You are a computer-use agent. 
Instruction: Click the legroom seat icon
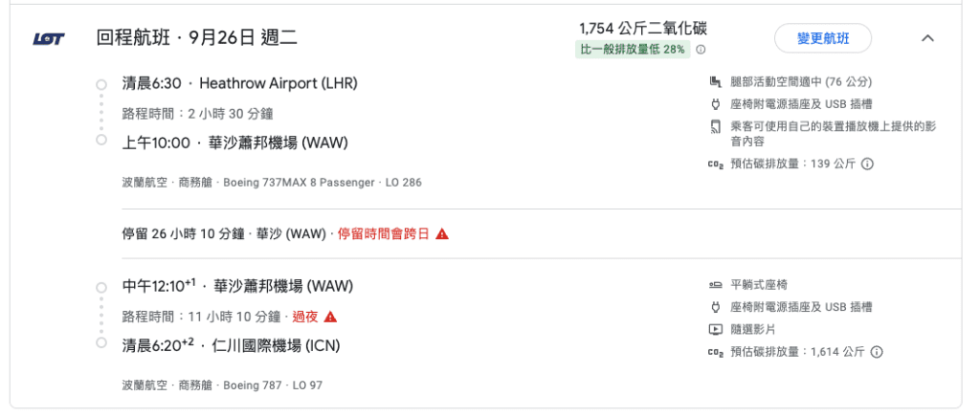[716, 82]
